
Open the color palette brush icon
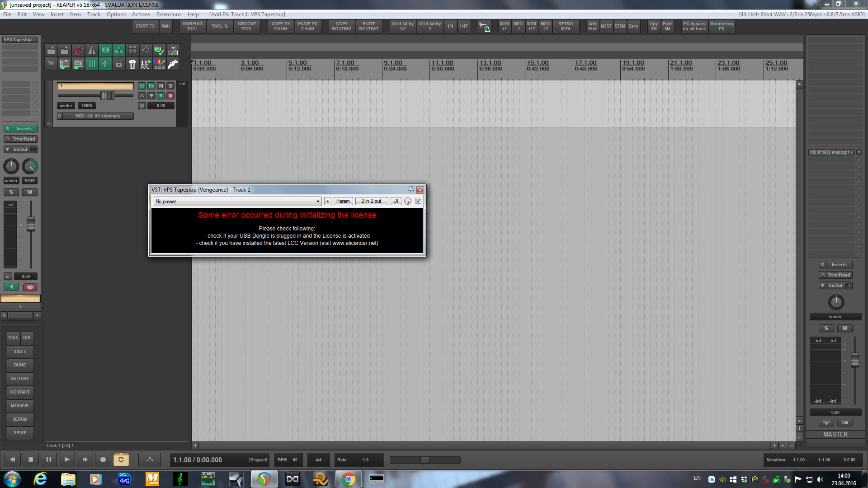point(159,64)
